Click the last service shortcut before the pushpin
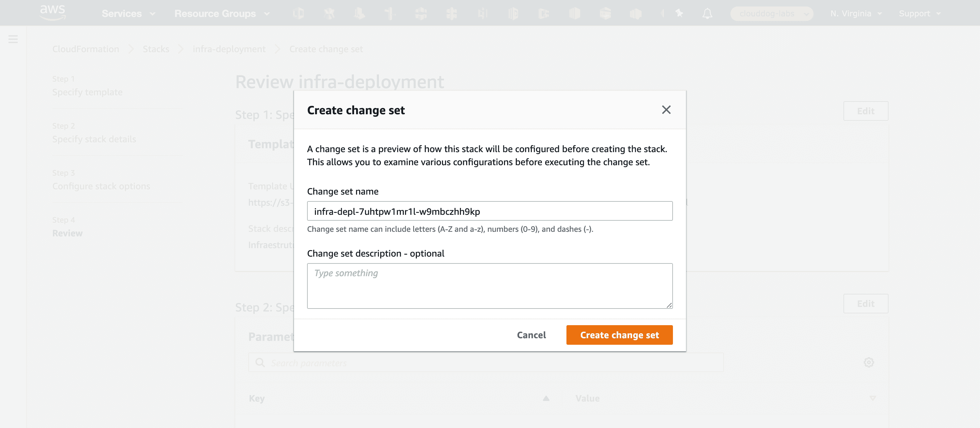The width and height of the screenshot is (980, 428). click(663, 13)
